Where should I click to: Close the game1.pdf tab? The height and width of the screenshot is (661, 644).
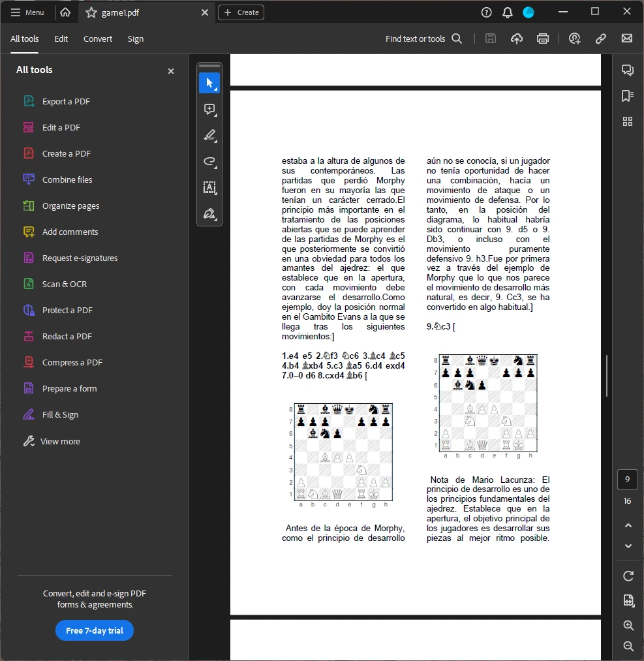pyautogui.click(x=205, y=12)
